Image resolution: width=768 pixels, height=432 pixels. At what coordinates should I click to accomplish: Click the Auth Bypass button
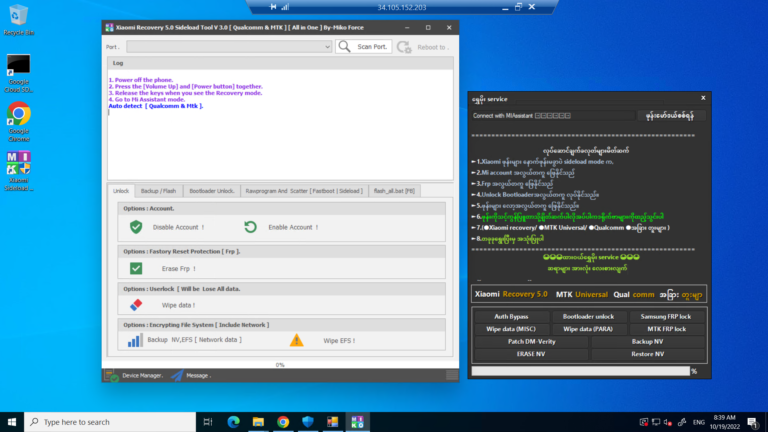[511, 317]
